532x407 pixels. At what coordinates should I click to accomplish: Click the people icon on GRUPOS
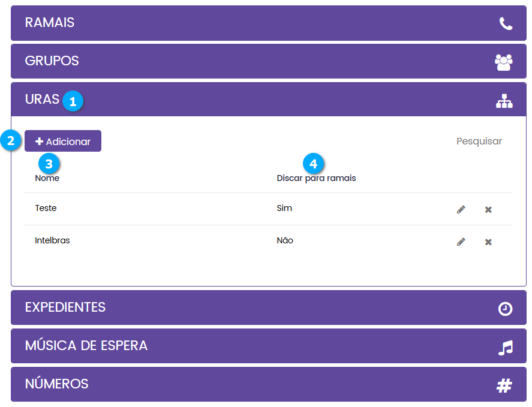(x=504, y=62)
